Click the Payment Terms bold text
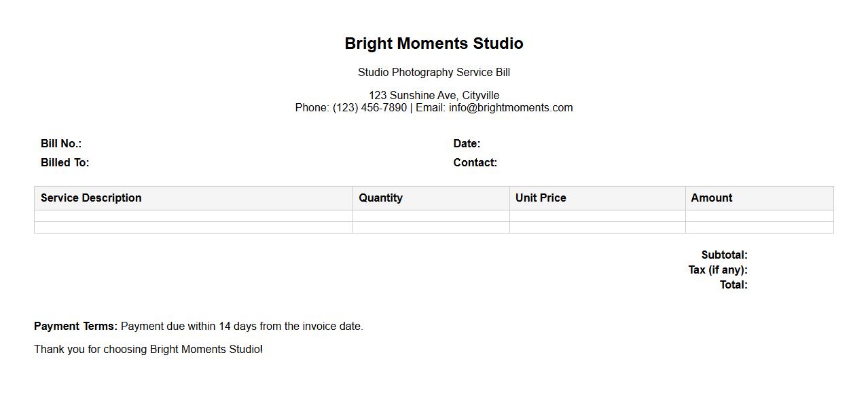The height and width of the screenshot is (408, 868). [x=75, y=327]
